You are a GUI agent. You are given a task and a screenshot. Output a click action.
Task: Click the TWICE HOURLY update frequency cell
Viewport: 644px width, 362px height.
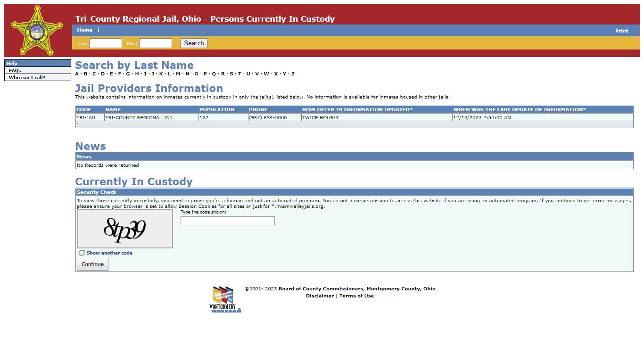[x=377, y=118]
